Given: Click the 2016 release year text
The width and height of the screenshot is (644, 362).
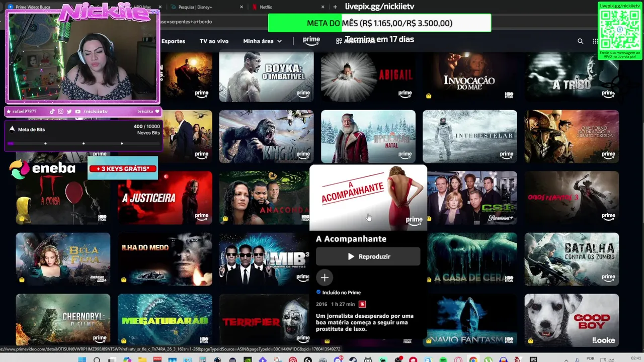Looking at the screenshot, I should tap(321, 304).
